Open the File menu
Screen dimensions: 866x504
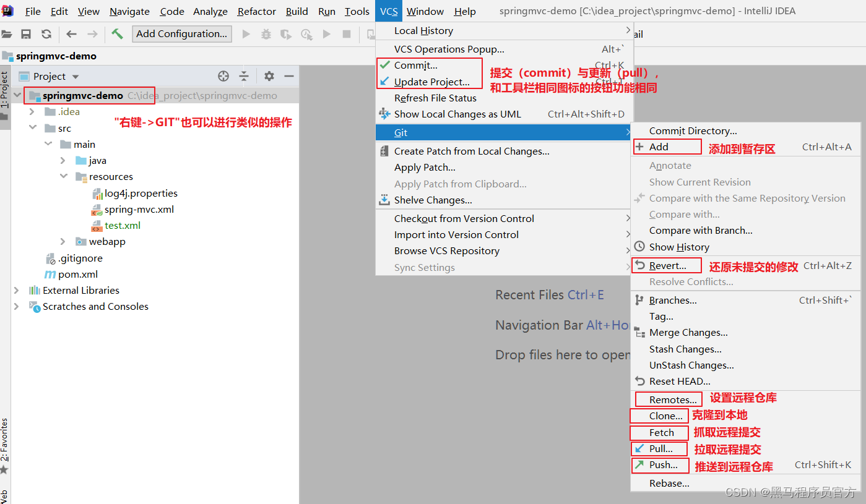tap(33, 11)
